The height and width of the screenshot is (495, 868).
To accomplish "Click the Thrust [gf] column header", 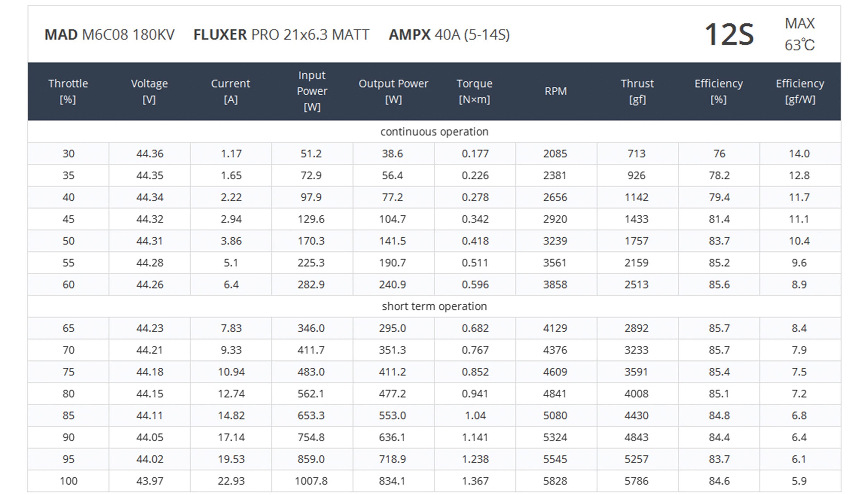I will pyautogui.click(x=637, y=91).
